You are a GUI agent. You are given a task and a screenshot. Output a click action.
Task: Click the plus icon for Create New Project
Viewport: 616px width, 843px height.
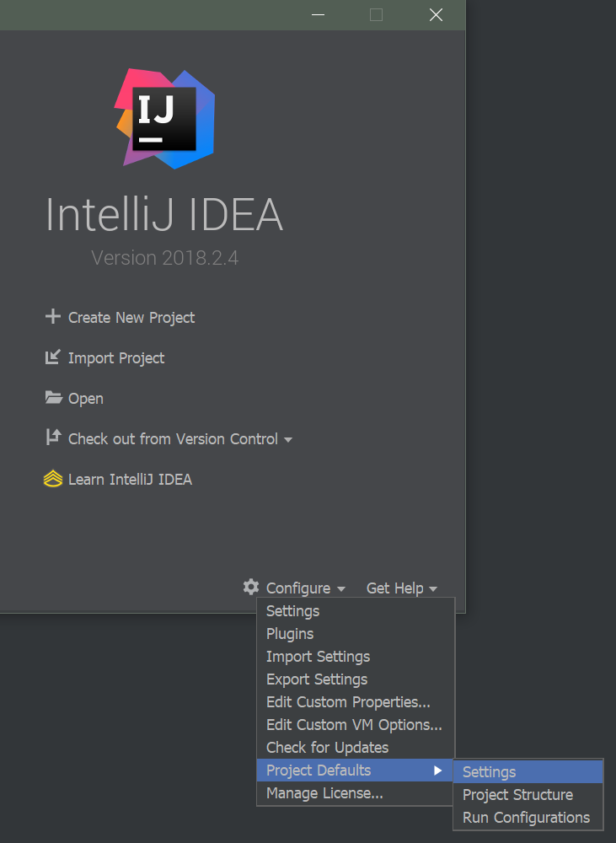click(53, 316)
